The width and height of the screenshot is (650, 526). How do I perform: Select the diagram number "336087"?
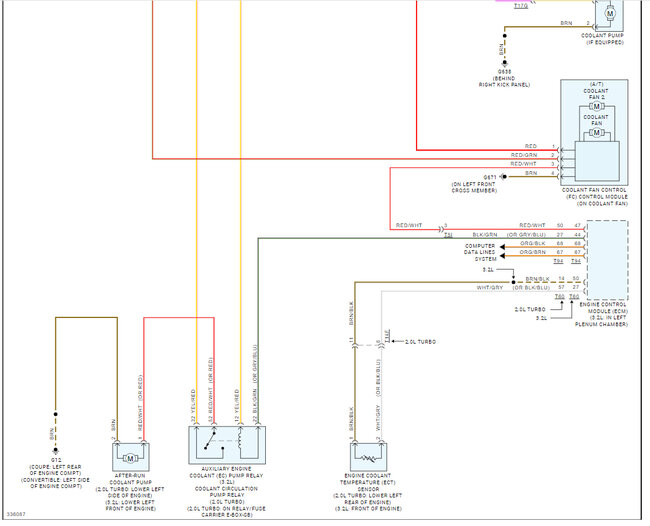click(17, 514)
